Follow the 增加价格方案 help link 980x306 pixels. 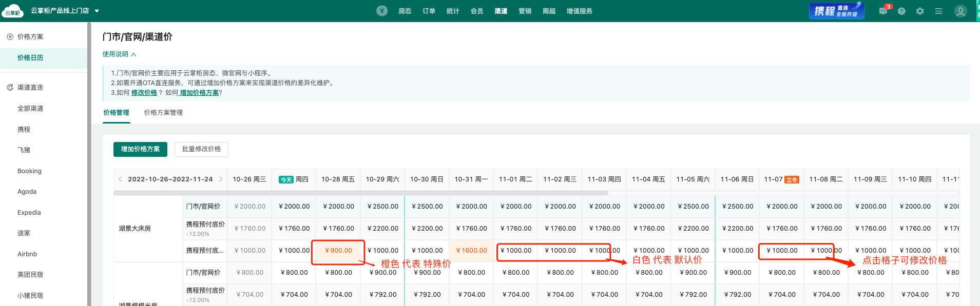click(x=199, y=93)
